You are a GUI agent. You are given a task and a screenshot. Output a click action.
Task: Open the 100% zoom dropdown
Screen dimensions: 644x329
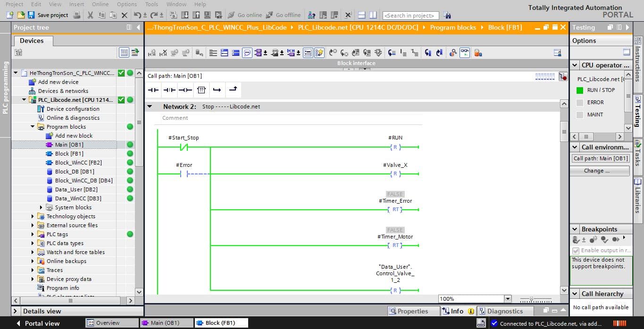coord(508,299)
